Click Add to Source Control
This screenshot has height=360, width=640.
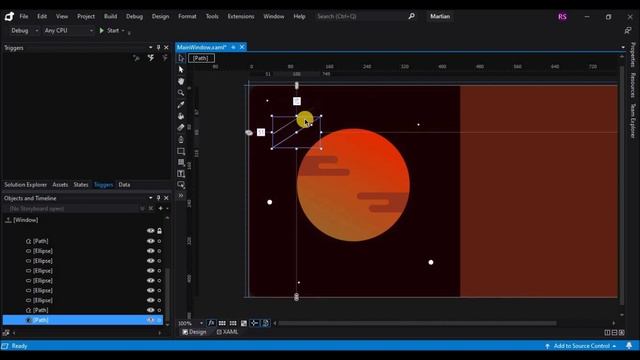coord(581,346)
